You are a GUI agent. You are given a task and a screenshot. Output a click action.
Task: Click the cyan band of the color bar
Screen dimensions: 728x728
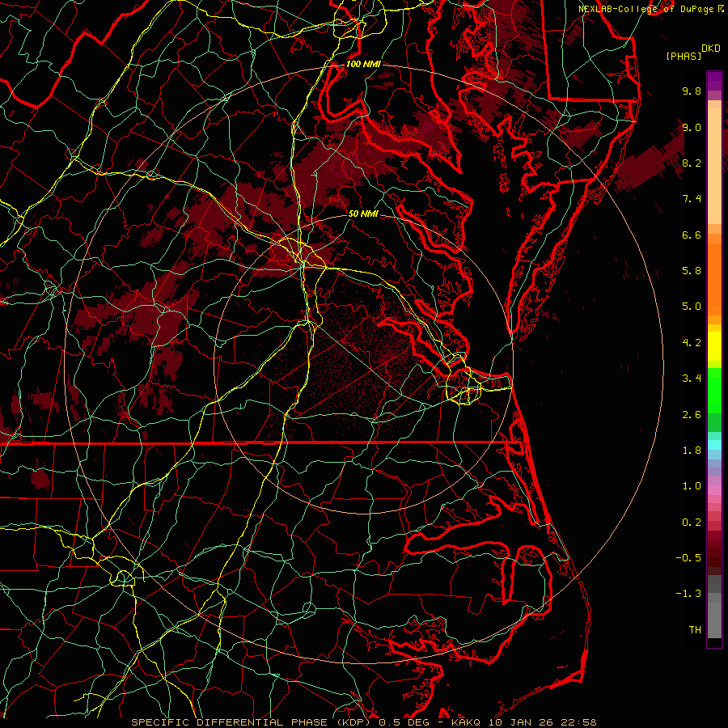point(714,445)
